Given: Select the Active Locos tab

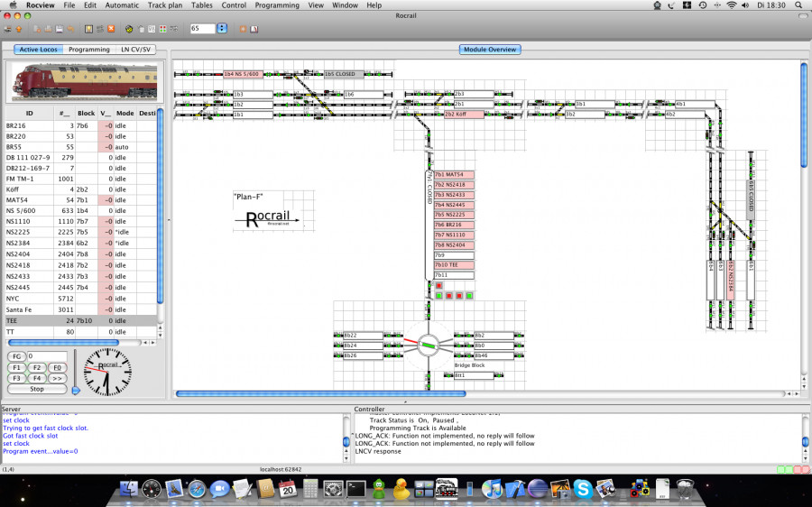Looking at the screenshot, I should (x=38, y=50).
